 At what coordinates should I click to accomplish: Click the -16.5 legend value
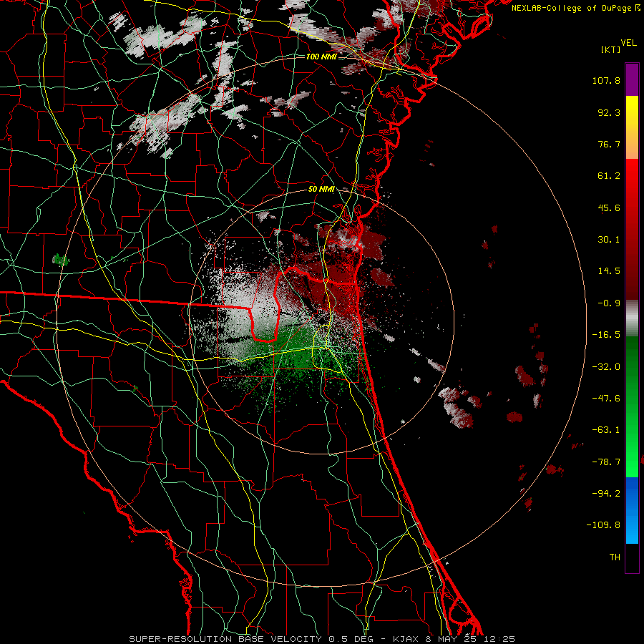click(606, 335)
